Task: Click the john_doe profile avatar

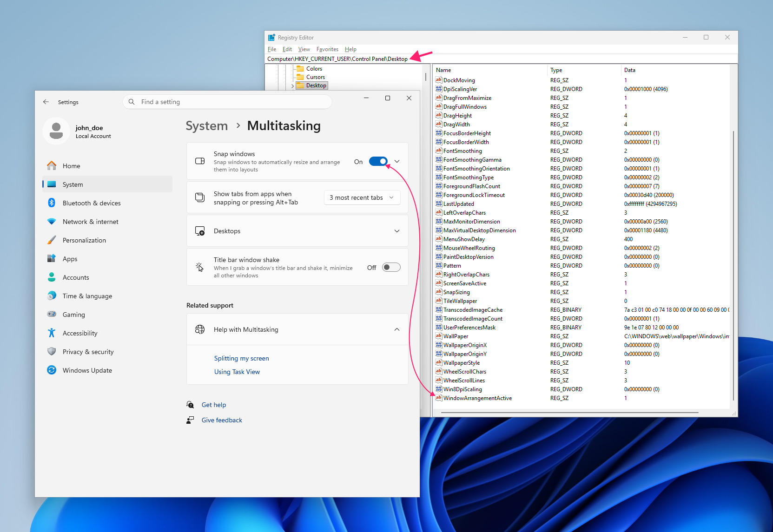Action: coord(56,131)
